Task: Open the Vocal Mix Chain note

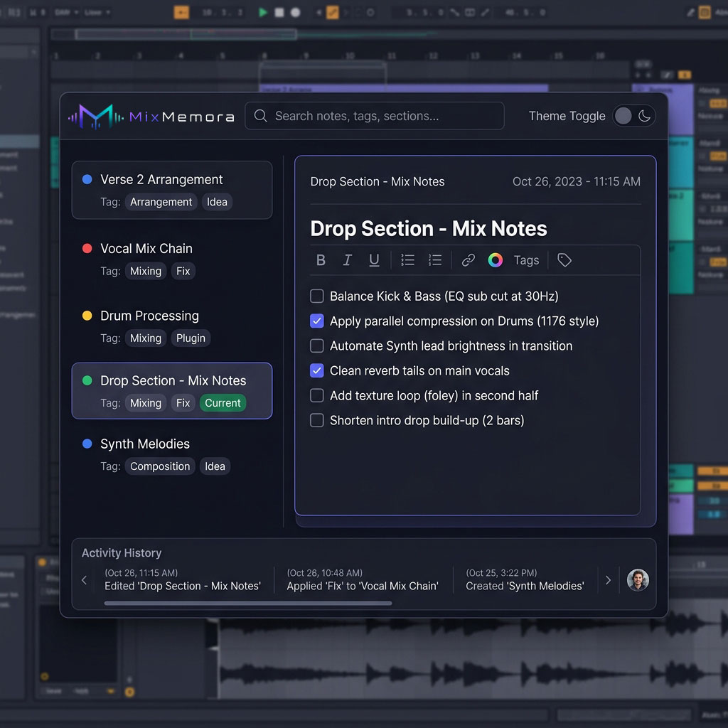Action: point(172,259)
